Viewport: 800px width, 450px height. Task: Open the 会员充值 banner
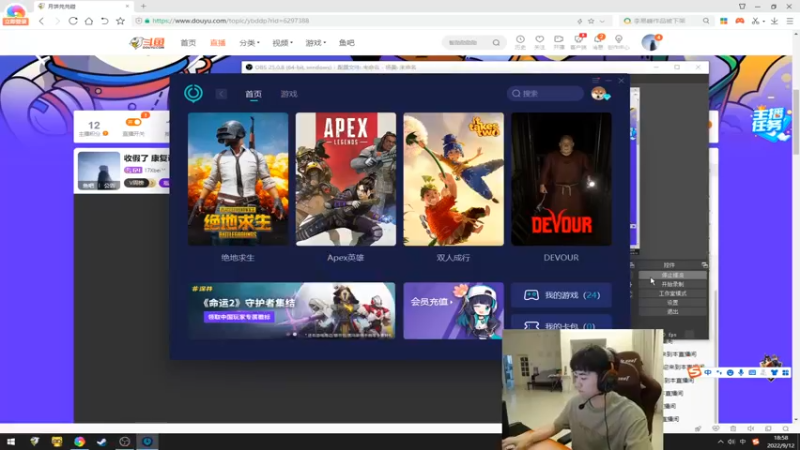453,310
